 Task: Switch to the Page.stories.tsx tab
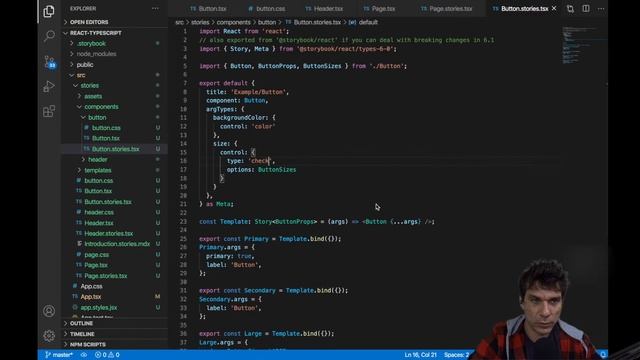(x=446, y=9)
